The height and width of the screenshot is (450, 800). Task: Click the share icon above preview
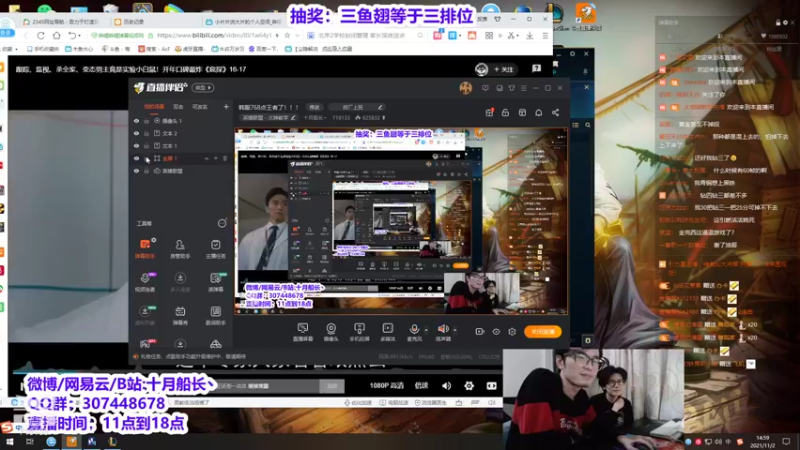(x=555, y=112)
